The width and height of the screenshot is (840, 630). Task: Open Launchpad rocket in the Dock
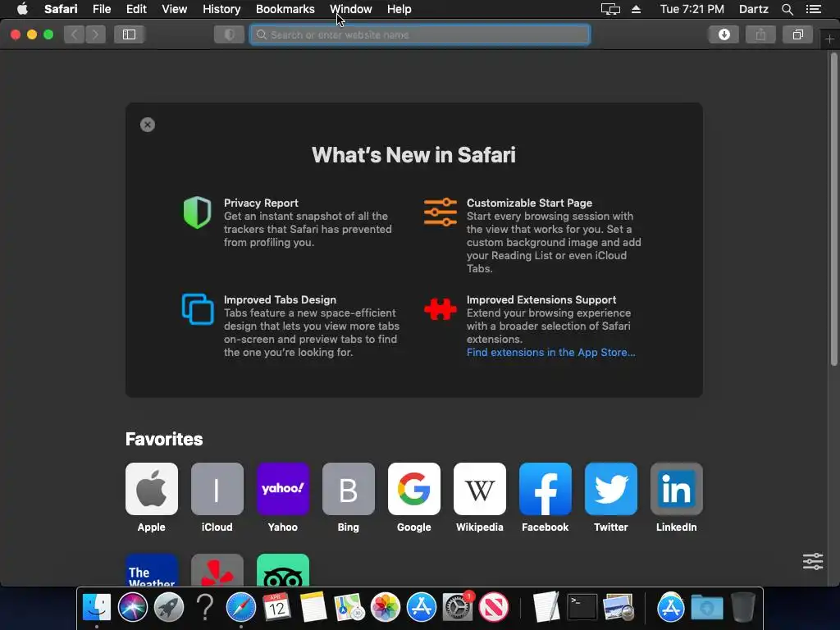pyautogui.click(x=169, y=607)
